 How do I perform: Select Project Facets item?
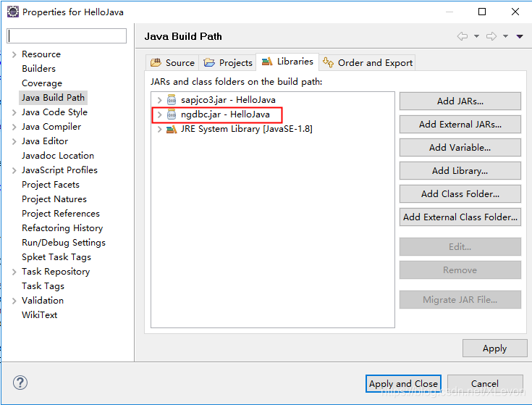coord(51,185)
